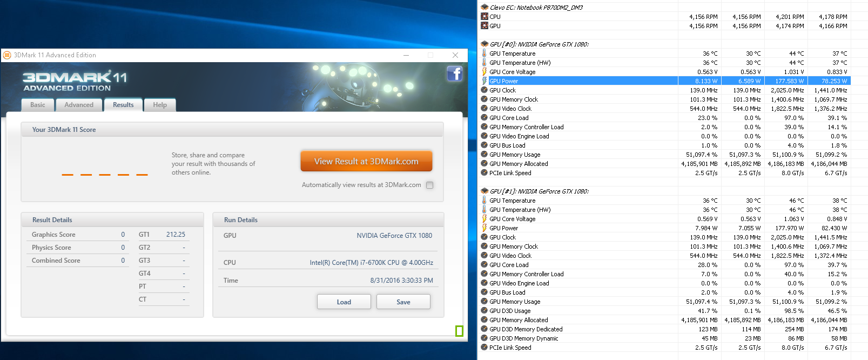Select the Physics Score label

51,248
